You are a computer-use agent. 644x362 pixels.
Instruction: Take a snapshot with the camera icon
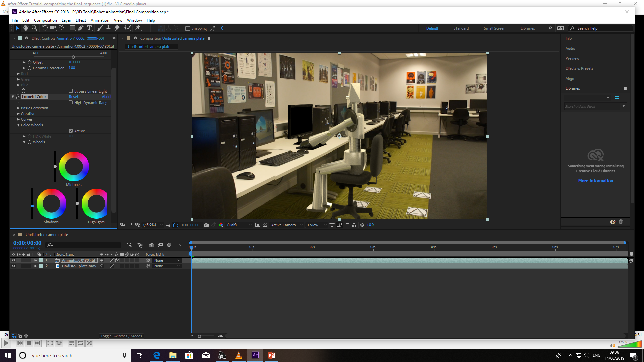(x=206, y=225)
